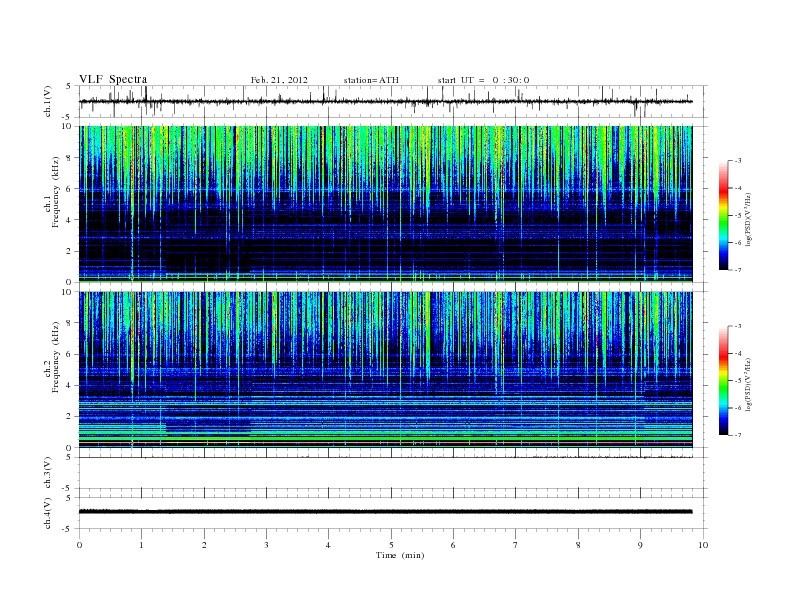
Task: Select the date text "Feb. 21, 2012"
Action: tap(279, 80)
